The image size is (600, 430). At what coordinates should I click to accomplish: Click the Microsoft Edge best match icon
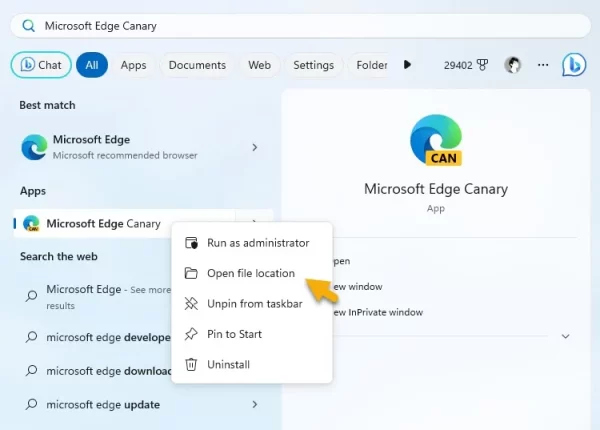tap(34, 147)
